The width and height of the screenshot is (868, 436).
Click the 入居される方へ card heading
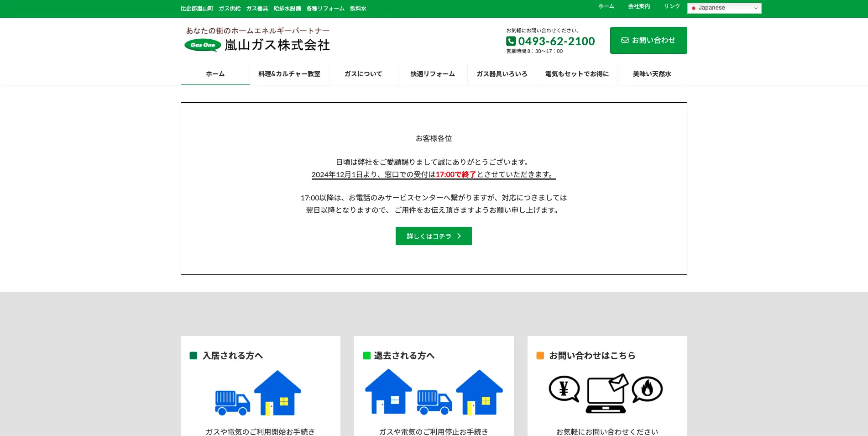point(233,356)
